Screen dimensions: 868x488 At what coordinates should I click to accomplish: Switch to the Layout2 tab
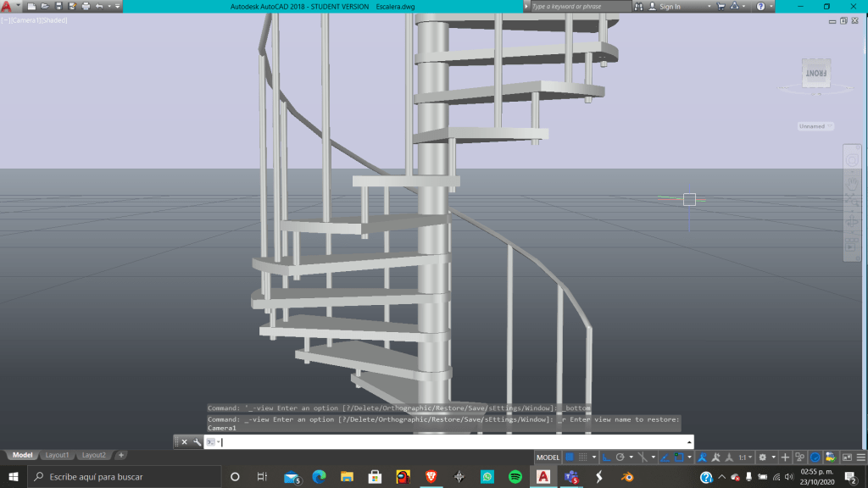pyautogui.click(x=94, y=455)
